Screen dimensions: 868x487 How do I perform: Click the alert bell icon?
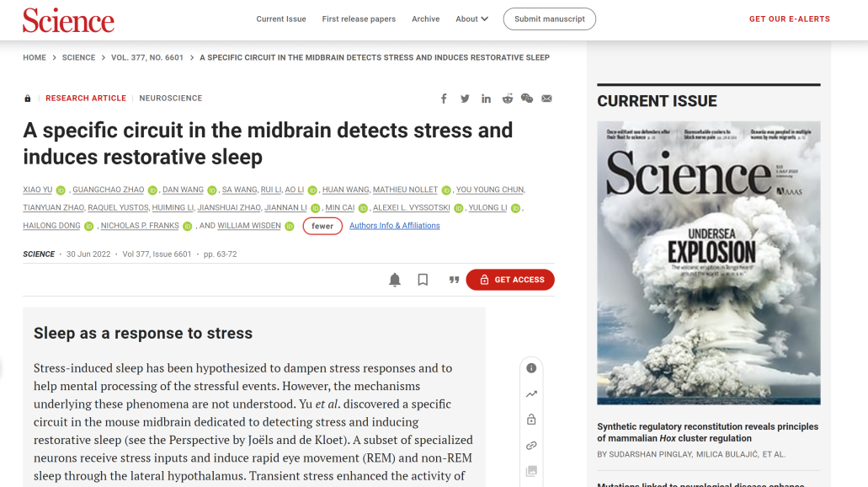pyautogui.click(x=395, y=280)
